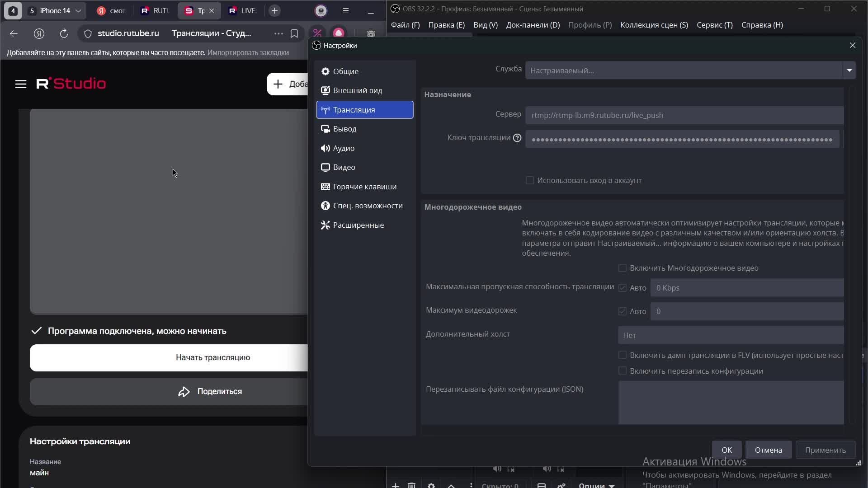This screenshot has height=488, width=868.
Task: Open the pink Alice assistant icon
Action: pos(339,33)
